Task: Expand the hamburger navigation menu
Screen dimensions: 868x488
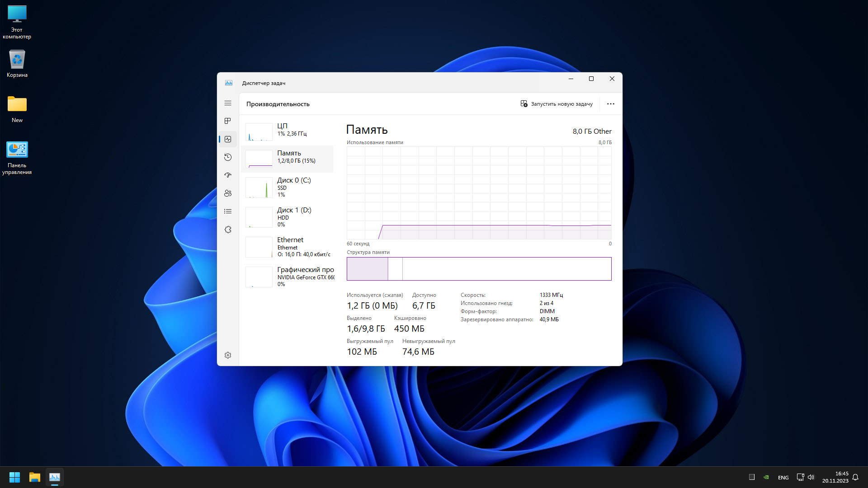Action: point(228,103)
